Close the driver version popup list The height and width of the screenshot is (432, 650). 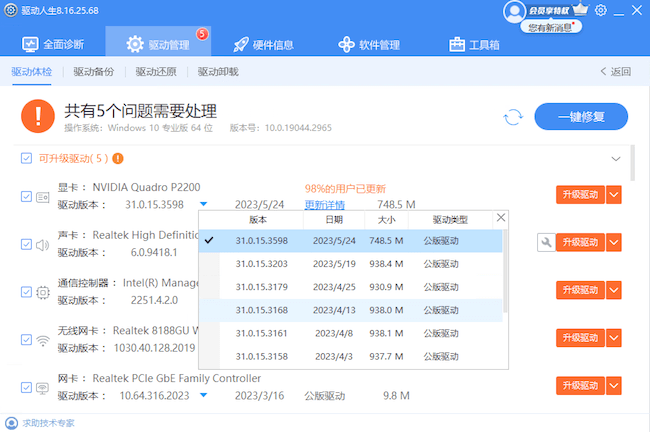501,217
